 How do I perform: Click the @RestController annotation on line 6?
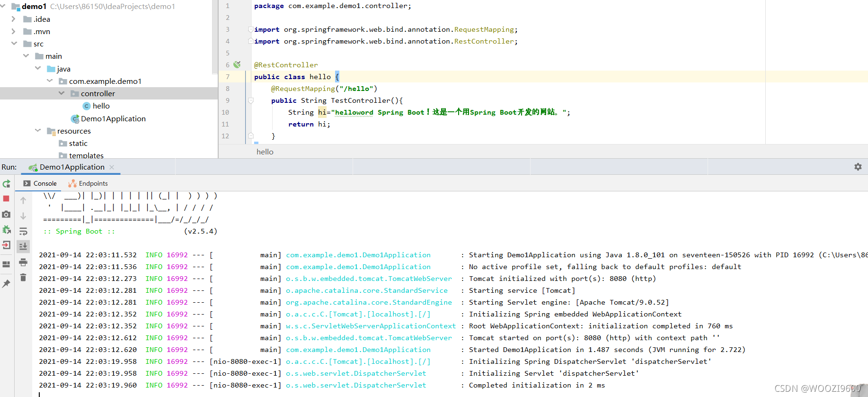[x=286, y=65]
